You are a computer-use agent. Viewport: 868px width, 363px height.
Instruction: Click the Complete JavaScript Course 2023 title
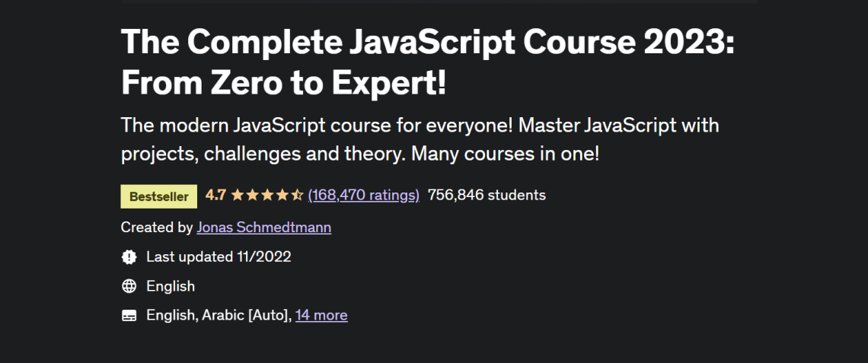[x=428, y=62]
